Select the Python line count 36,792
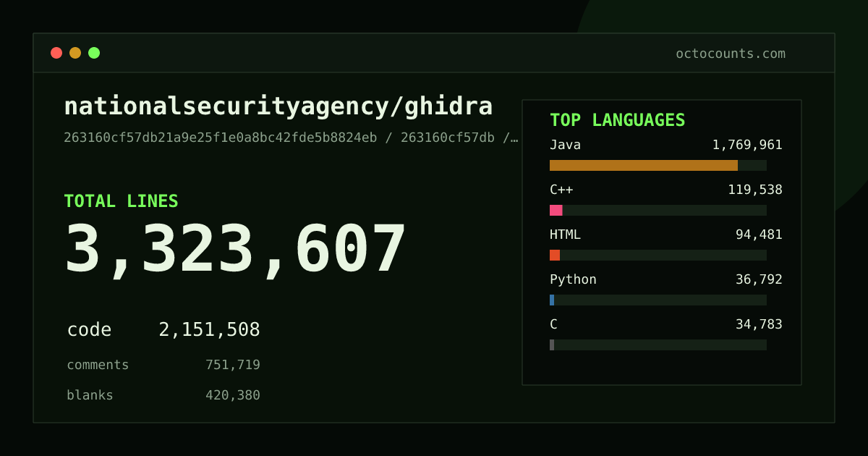The width and height of the screenshot is (868, 456). coord(759,279)
